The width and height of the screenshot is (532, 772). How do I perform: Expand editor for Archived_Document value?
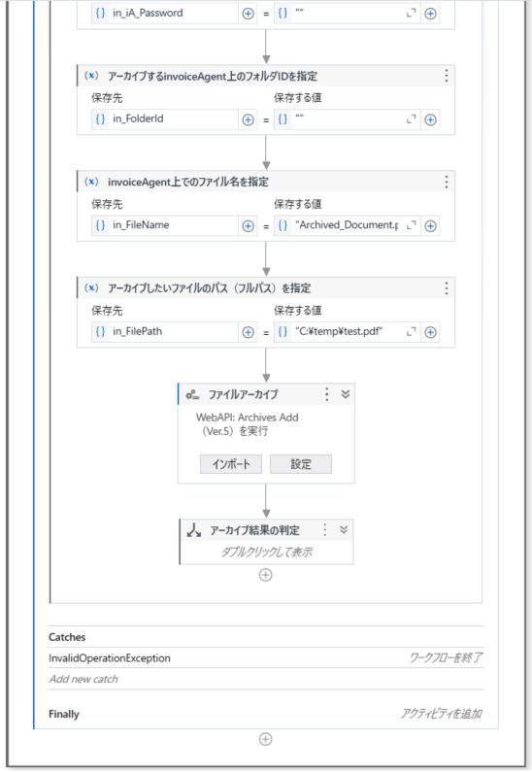click(x=411, y=225)
